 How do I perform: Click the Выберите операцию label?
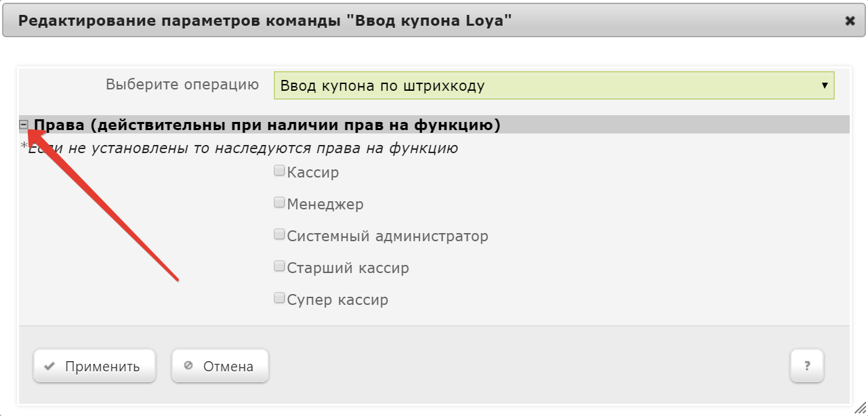coord(182,85)
